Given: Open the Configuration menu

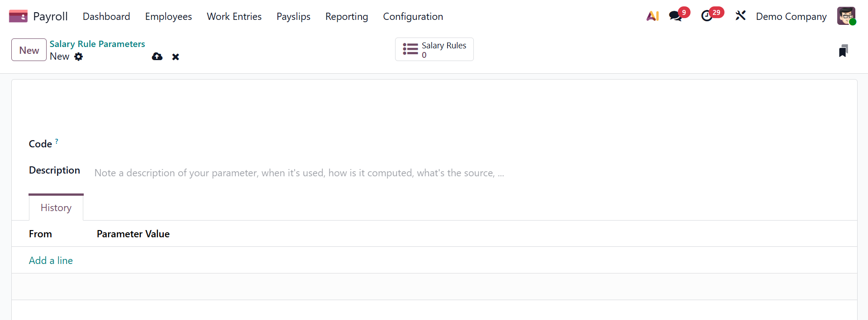Looking at the screenshot, I should point(413,17).
